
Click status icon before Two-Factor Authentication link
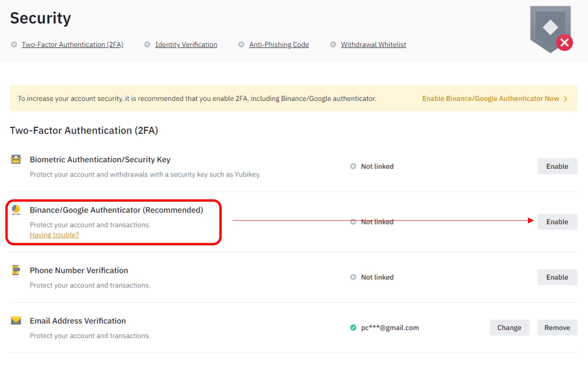(x=14, y=45)
